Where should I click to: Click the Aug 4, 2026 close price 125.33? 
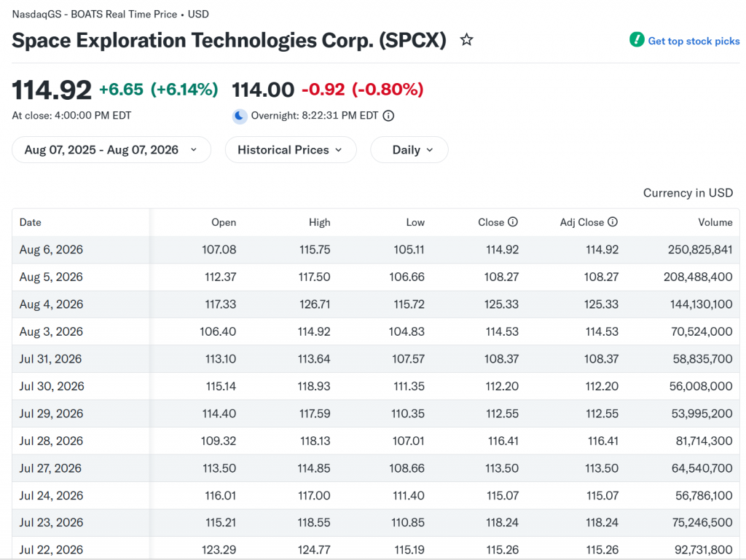coord(501,304)
